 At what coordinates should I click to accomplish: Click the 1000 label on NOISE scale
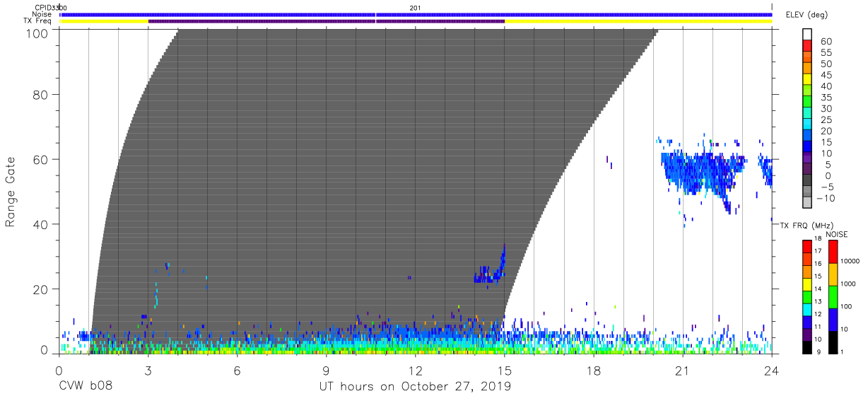point(849,284)
